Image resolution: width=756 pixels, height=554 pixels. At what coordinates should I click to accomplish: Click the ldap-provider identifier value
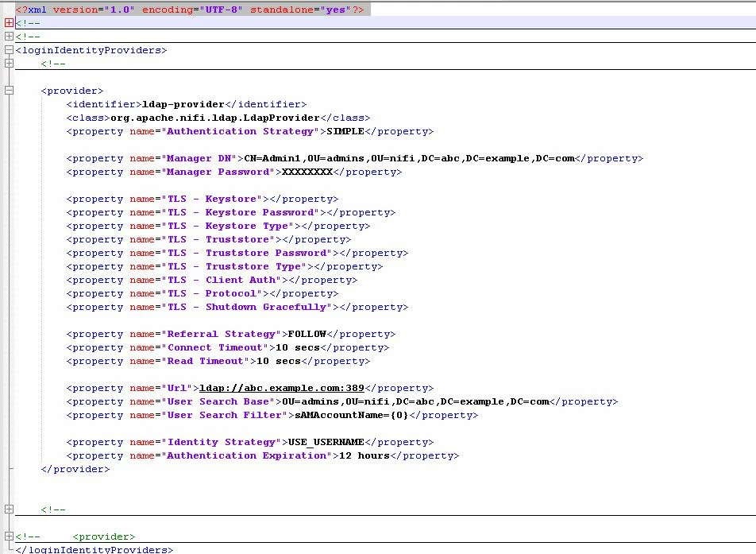point(183,104)
